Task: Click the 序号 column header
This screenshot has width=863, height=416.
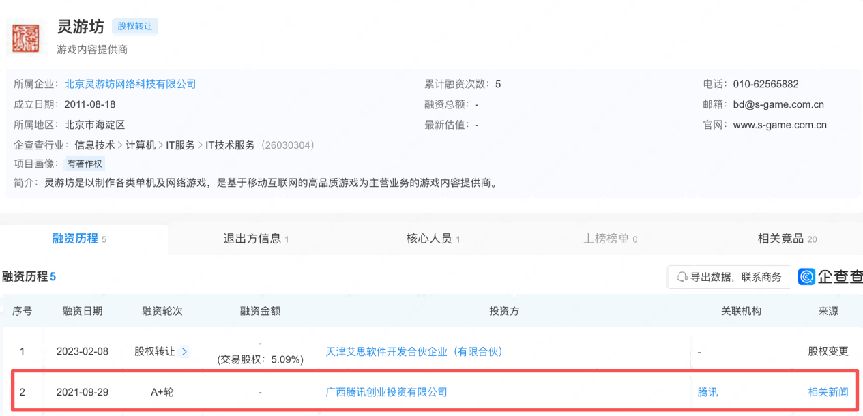Action: [x=22, y=311]
